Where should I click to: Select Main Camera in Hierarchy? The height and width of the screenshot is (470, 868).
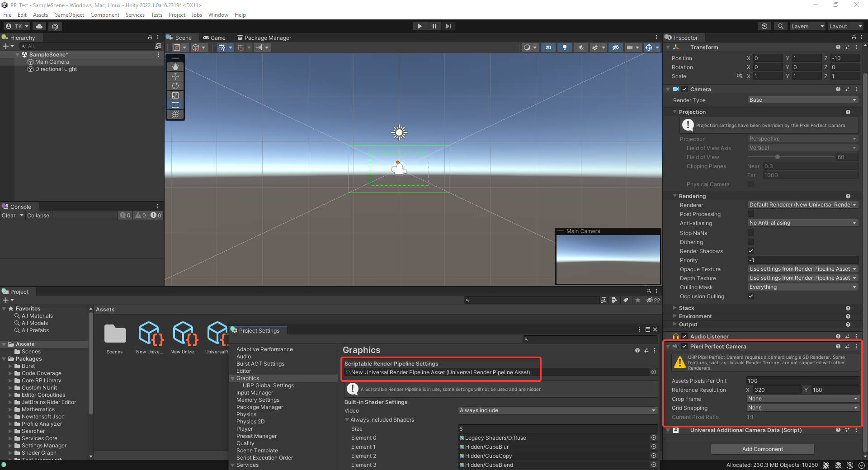(52, 62)
